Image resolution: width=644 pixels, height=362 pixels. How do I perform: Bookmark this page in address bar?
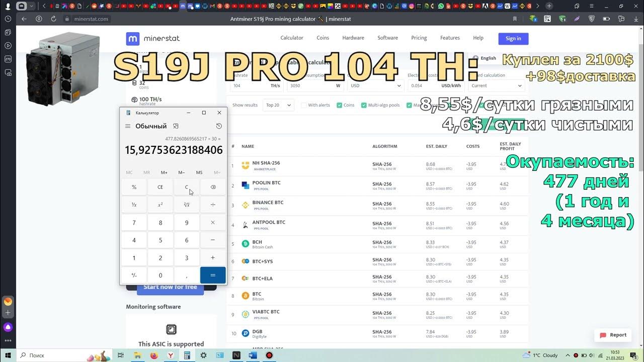(x=515, y=19)
